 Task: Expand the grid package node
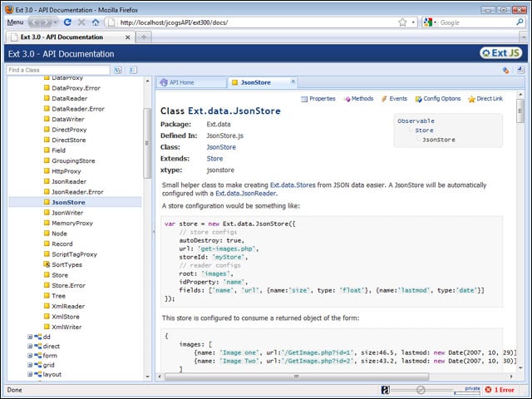pos(30,364)
